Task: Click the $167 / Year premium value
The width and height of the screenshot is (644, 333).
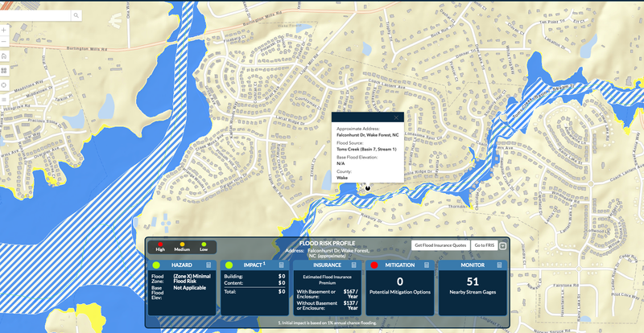Action: pos(350,294)
